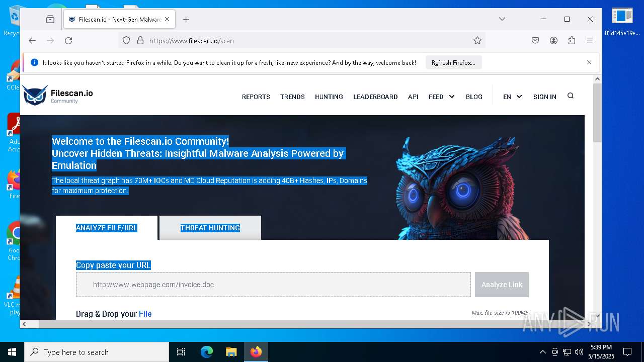Viewport: 644px width, 362px height.
Task: Open Firefox View icon in tab bar
Action: click(50, 19)
